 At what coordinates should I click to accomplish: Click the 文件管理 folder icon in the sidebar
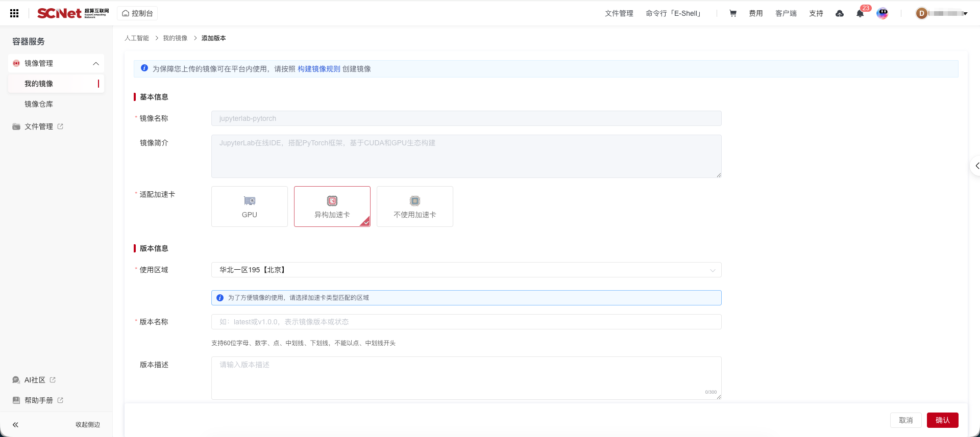coord(16,126)
